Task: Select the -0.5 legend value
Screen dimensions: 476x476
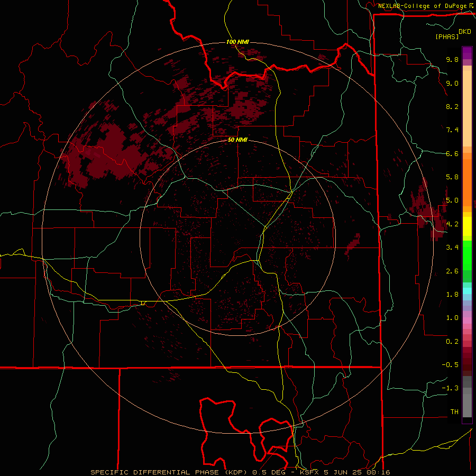Action: point(450,365)
